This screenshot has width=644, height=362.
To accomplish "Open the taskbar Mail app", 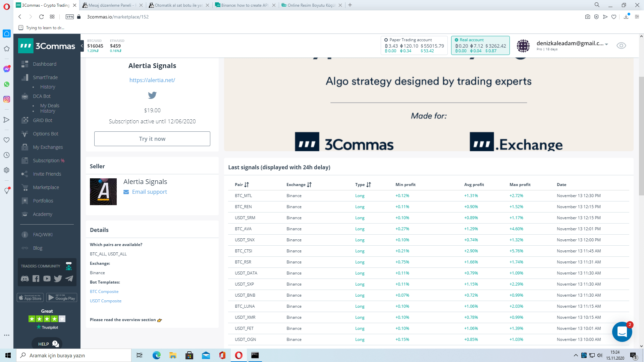I will coord(206,355).
